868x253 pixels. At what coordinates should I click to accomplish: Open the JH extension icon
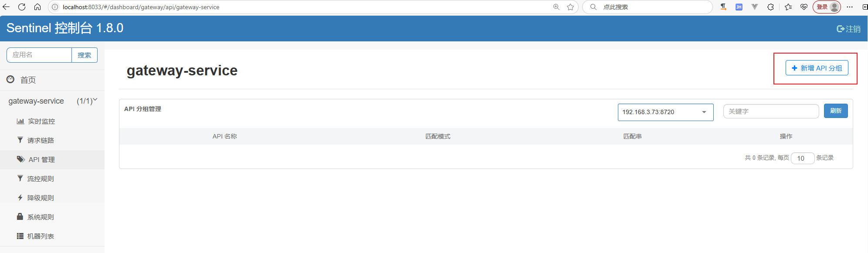click(x=739, y=7)
